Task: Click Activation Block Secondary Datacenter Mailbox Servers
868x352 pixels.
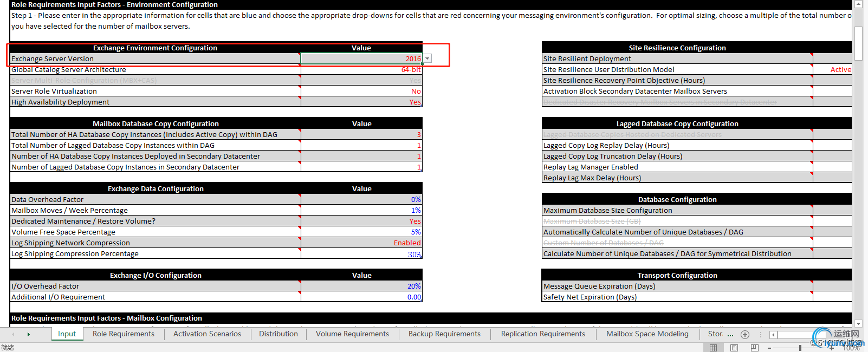Action: click(677, 91)
